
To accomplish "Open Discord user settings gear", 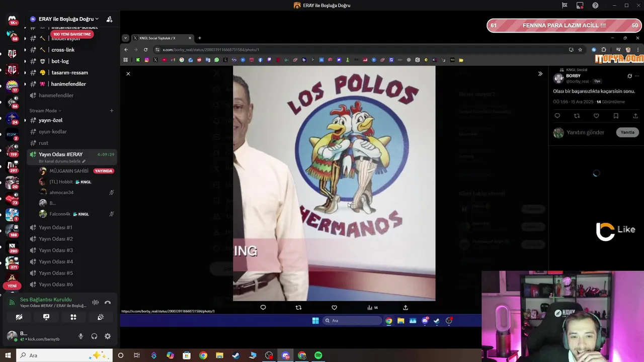I will coord(107,336).
